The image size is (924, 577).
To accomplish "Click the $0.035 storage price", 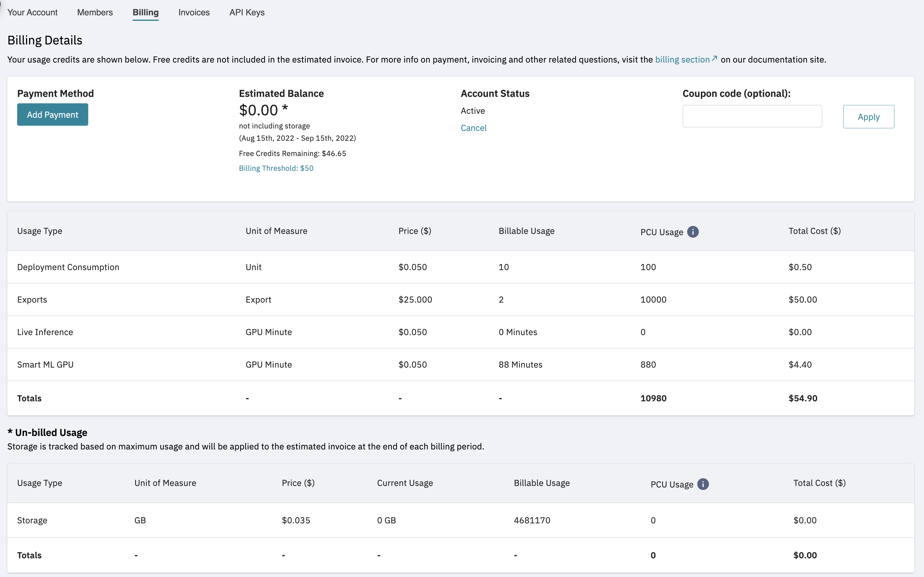I will click(296, 521).
